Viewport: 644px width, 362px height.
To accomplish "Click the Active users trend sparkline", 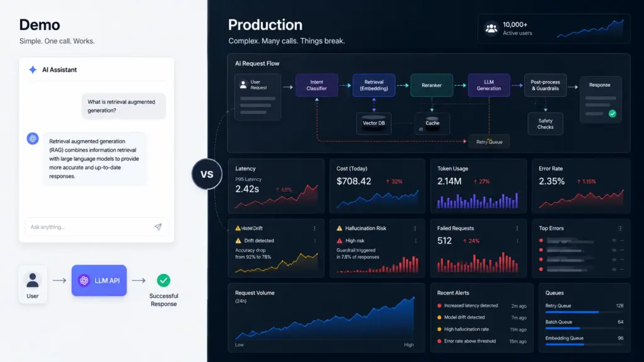I will [x=590, y=29].
